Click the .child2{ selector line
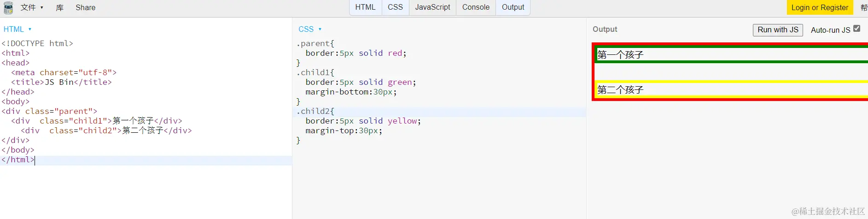 click(315, 111)
